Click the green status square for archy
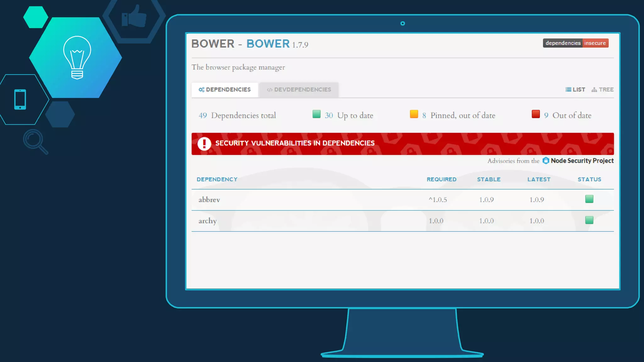644x362 pixels. click(x=589, y=220)
